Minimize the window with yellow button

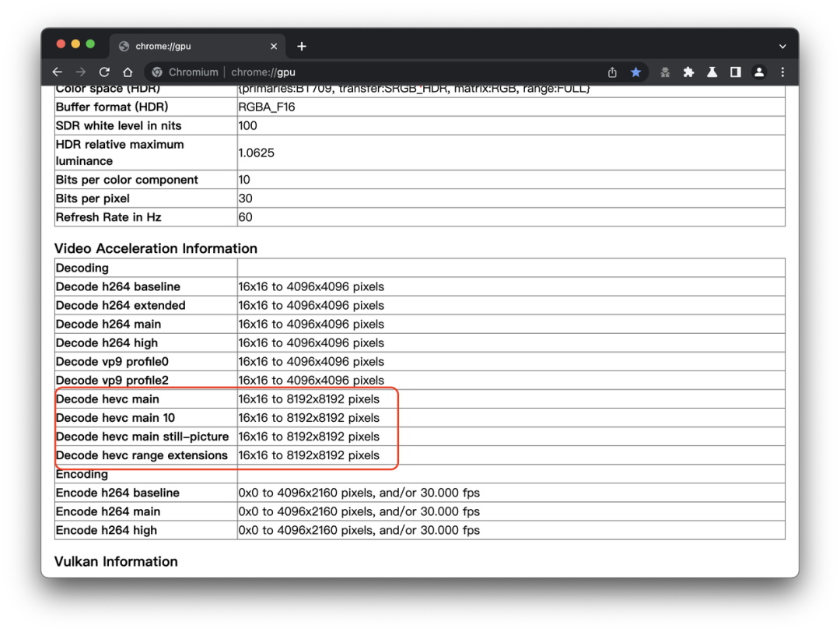point(75,44)
